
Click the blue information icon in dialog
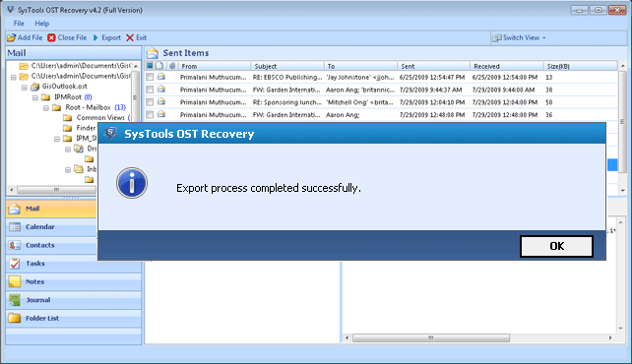coord(132,183)
